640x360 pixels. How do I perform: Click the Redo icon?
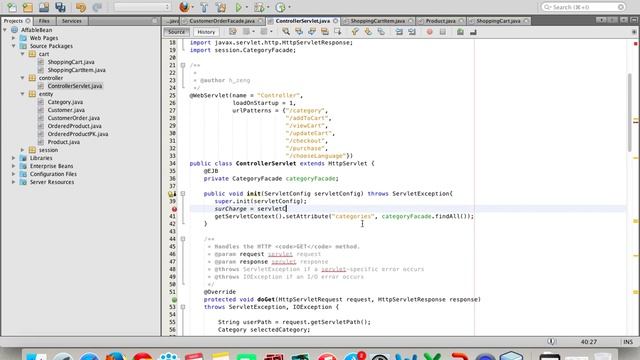(97, 7)
